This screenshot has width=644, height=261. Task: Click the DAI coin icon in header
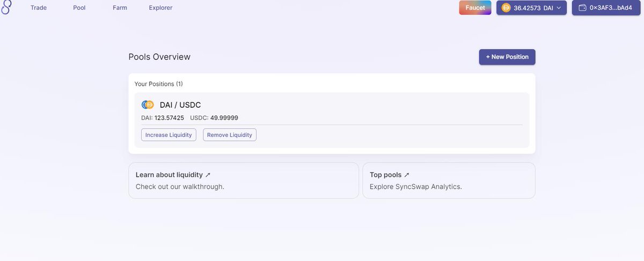coord(506,8)
